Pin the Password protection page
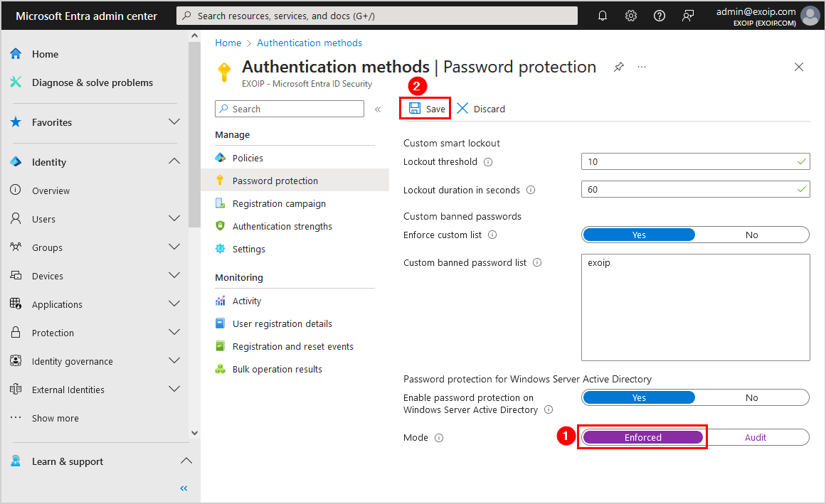 pyautogui.click(x=618, y=67)
